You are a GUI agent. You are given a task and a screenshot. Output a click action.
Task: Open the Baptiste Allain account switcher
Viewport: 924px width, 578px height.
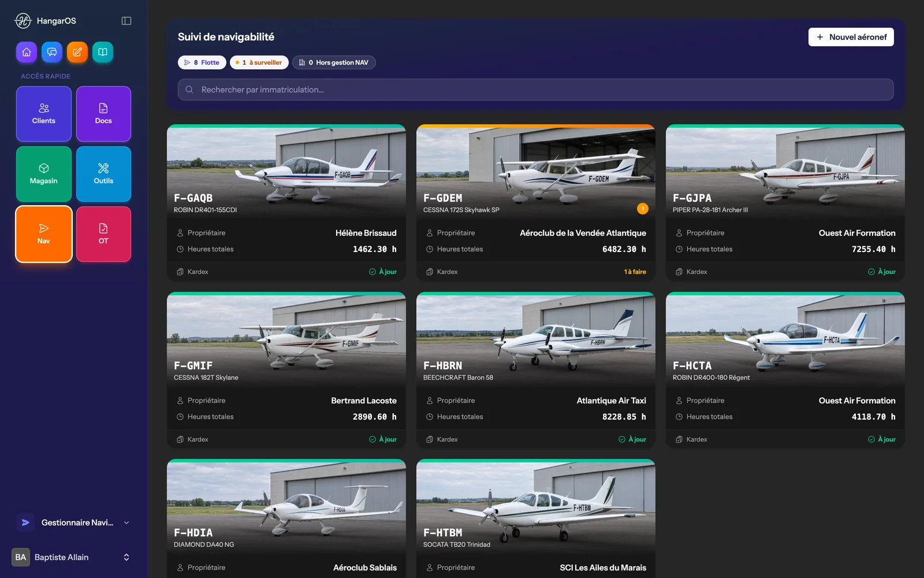point(73,557)
